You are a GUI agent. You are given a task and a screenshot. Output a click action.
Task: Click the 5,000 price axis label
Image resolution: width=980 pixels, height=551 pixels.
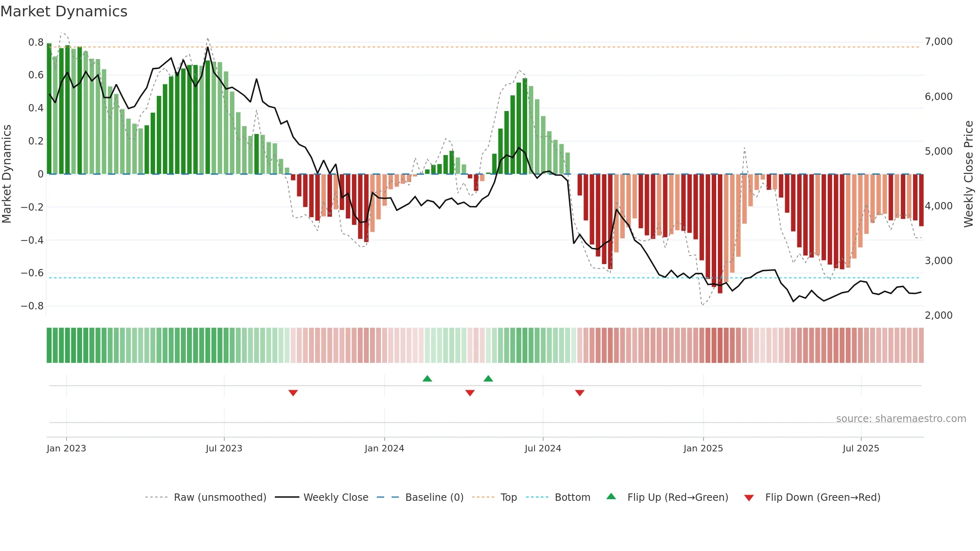tap(938, 151)
